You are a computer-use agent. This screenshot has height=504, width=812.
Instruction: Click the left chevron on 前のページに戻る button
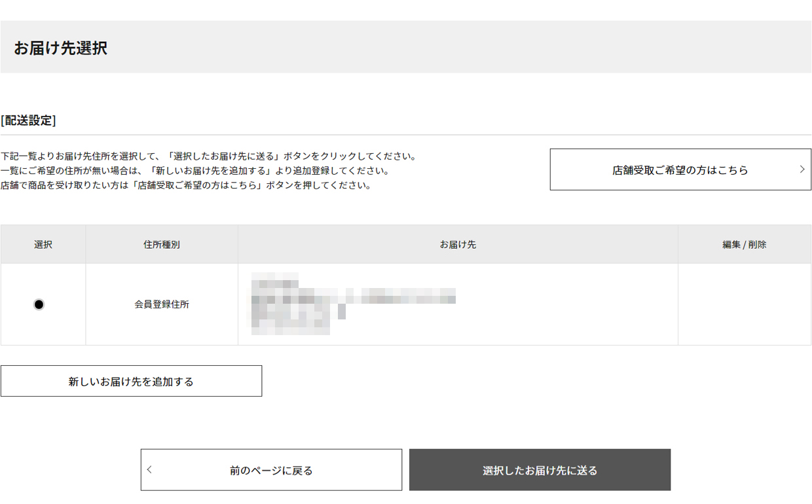pos(149,469)
